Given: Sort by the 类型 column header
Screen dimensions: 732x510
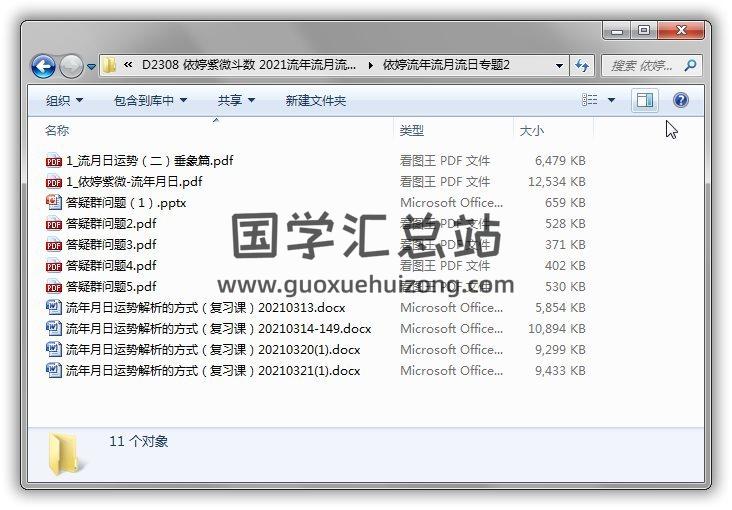Looking at the screenshot, I should pyautogui.click(x=412, y=130).
